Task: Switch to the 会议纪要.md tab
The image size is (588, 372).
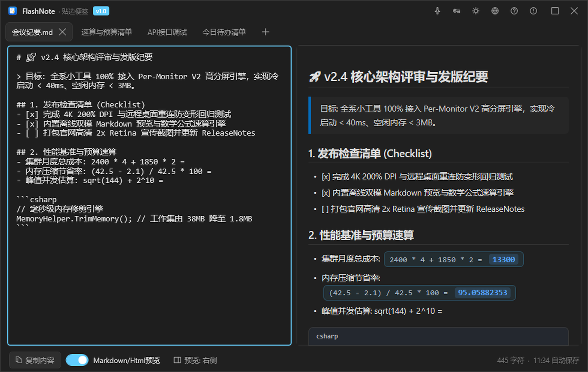Action: 32,32
